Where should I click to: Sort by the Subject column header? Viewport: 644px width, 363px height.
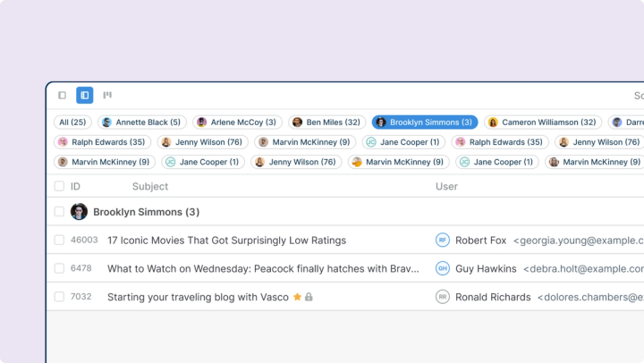tap(150, 187)
